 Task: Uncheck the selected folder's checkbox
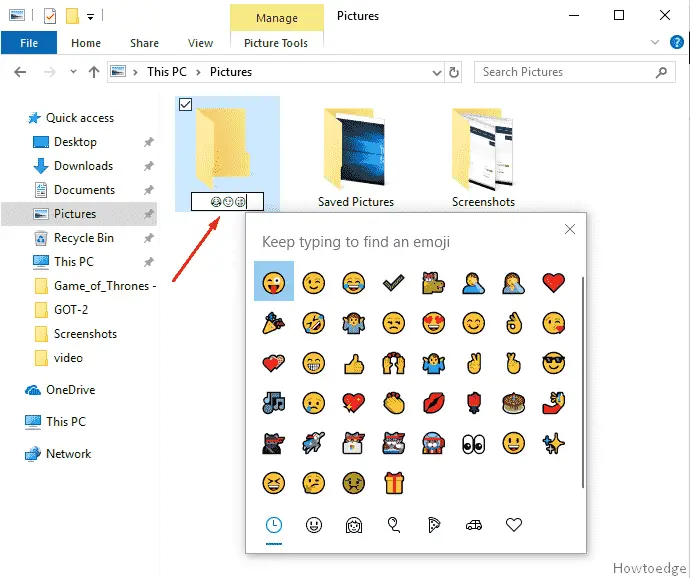point(184,106)
